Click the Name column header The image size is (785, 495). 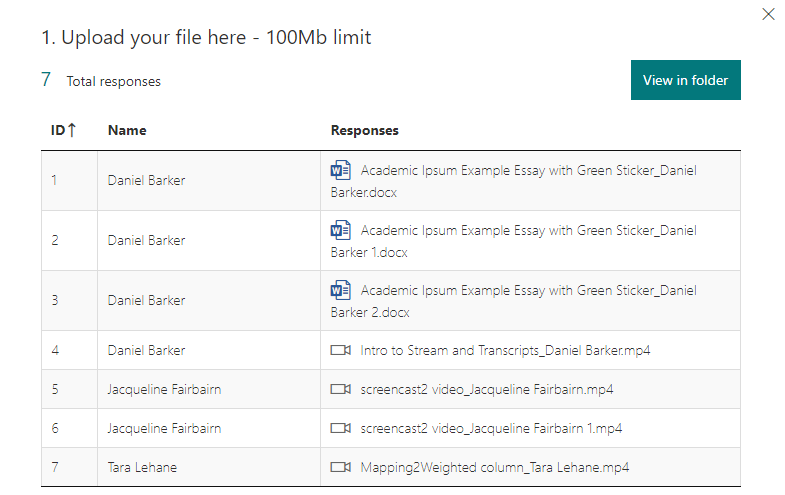pos(127,131)
